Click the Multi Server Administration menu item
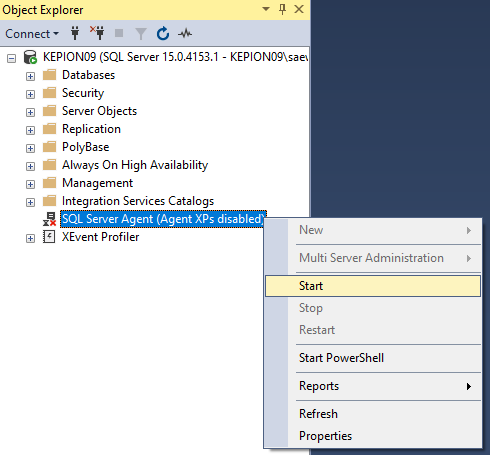The image size is (490, 455). pyautogui.click(x=373, y=258)
